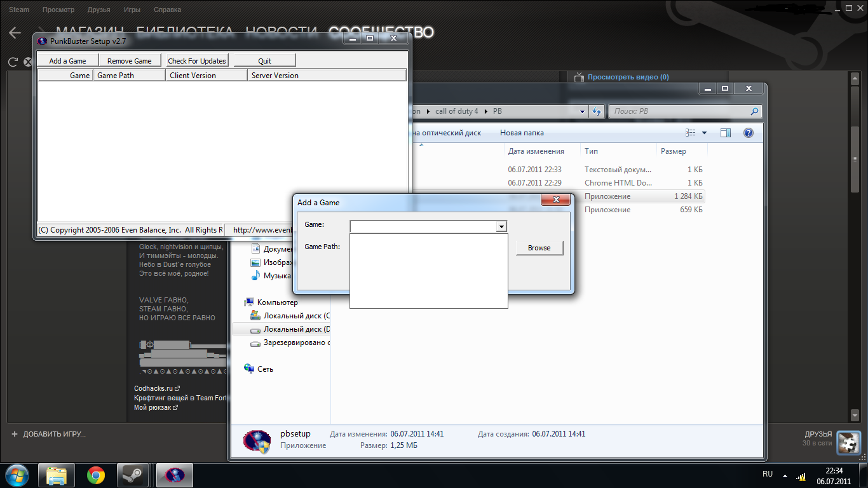Click the search magnifier icon in Explorer
The width and height of the screenshot is (868, 488).
click(754, 111)
